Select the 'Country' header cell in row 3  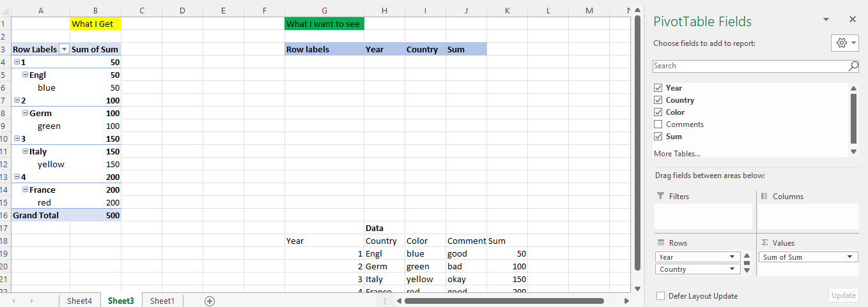(x=425, y=49)
